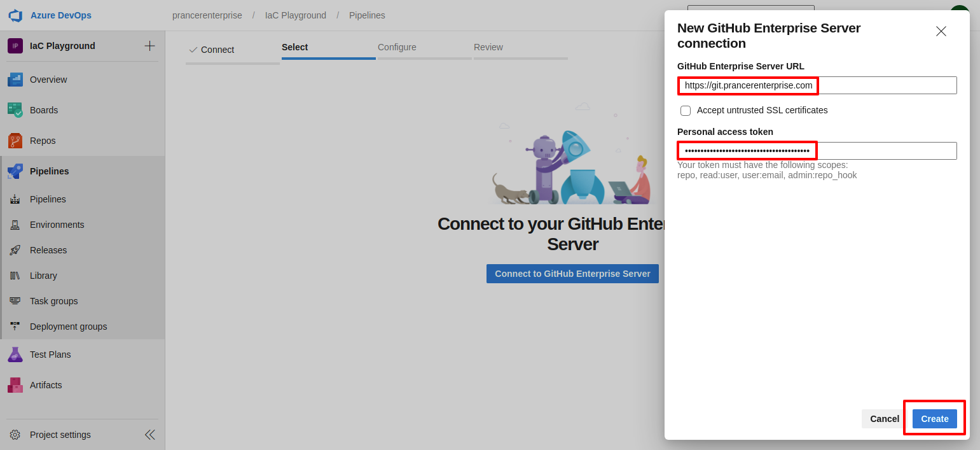Open Task groups under Pipelines
The width and height of the screenshot is (980, 450).
(54, 301)
